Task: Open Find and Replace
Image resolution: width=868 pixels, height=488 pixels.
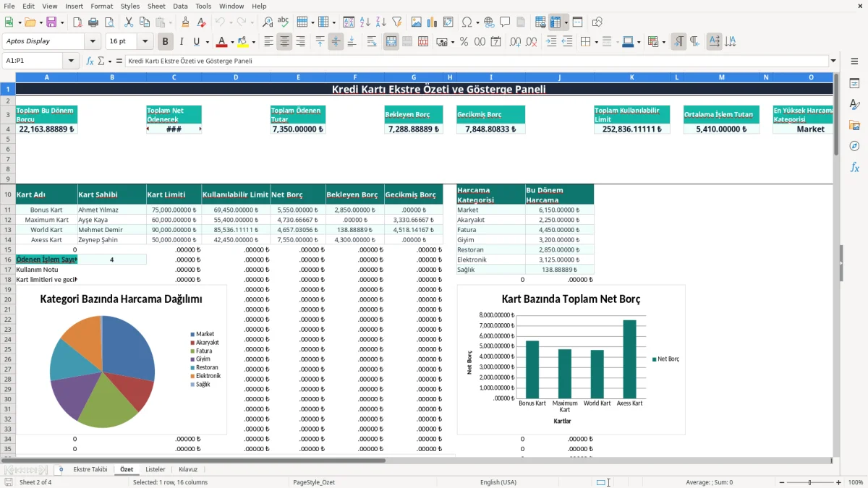Action: 268,22
